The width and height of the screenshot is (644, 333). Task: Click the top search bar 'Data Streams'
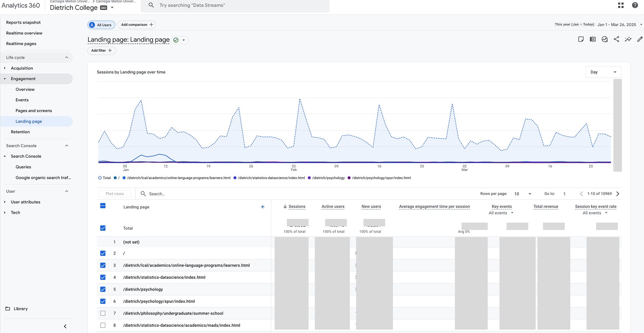click(x=236, y=5)
